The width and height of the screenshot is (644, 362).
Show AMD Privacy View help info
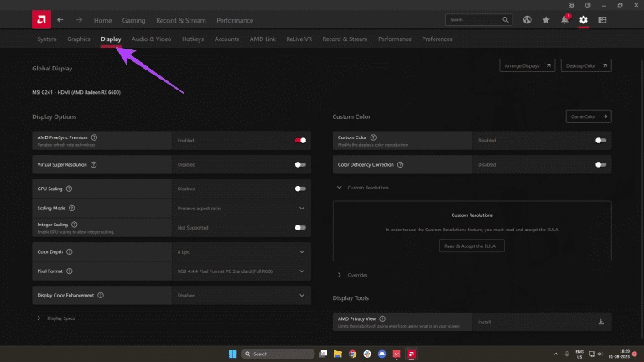[382, 319]
